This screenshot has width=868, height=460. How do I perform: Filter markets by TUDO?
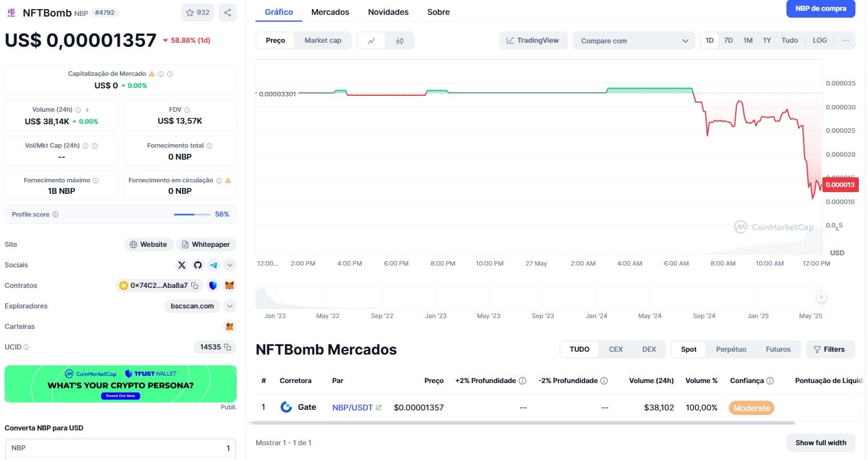pyautogui.click(x=579, y=349)
